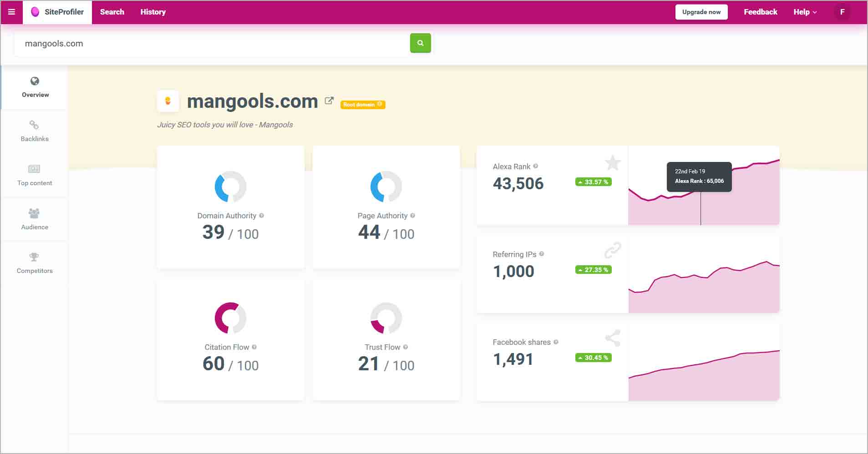
Task: Click the Trust Flow score 21
Action: (369, 363)
